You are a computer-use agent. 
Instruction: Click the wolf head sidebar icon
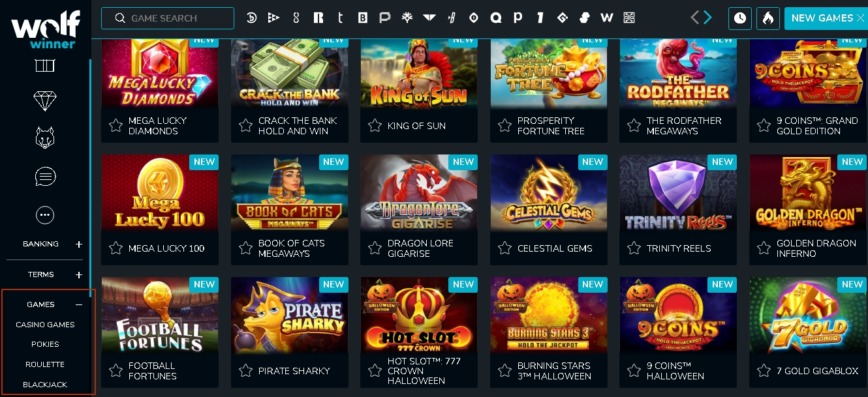pos(45,138)
